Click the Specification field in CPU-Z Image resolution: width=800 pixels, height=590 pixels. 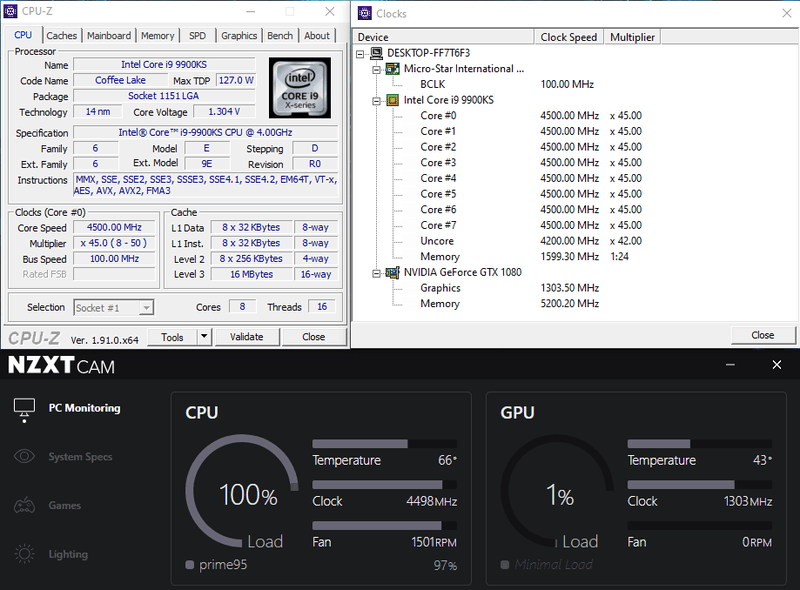coord(205,132)
